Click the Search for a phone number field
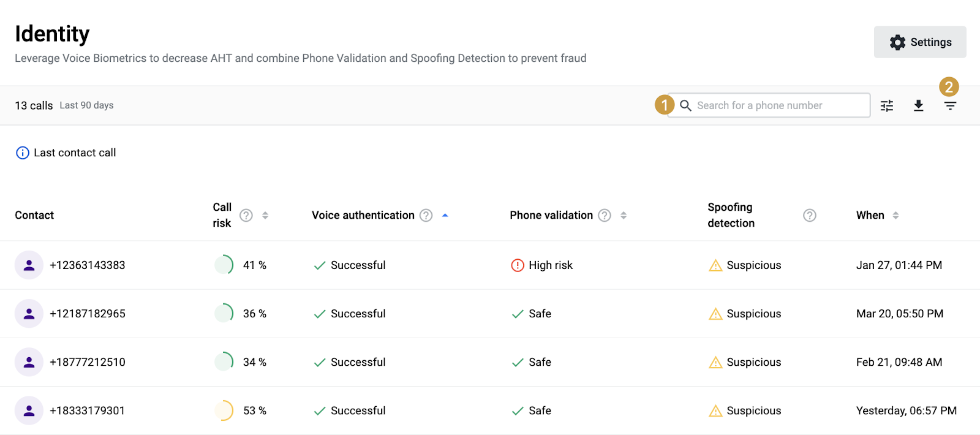The image size is (980, 435). tap(769, 105)
